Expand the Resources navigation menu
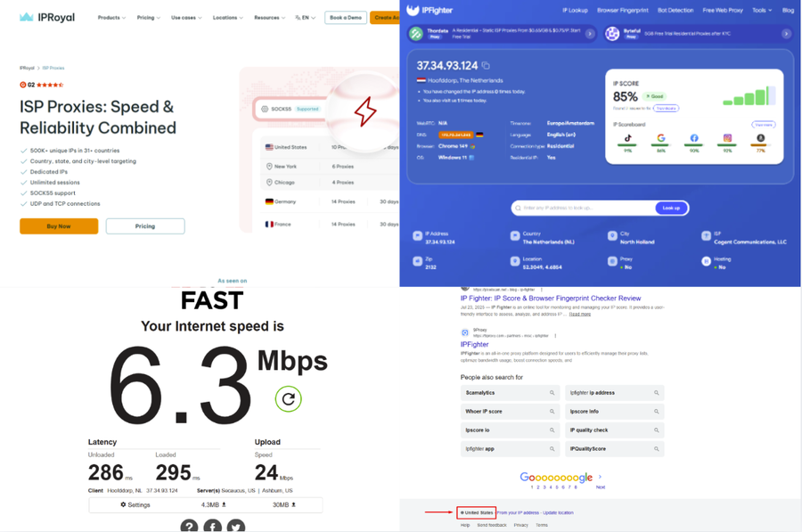Screen dimensions: 802x532 pyautogui.click(x=269, y=18)
